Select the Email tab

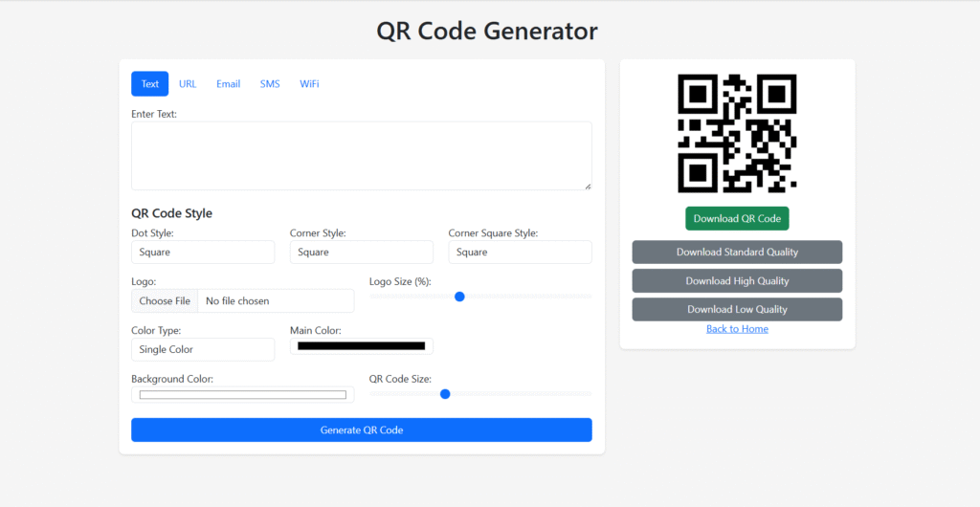point(228,83)
